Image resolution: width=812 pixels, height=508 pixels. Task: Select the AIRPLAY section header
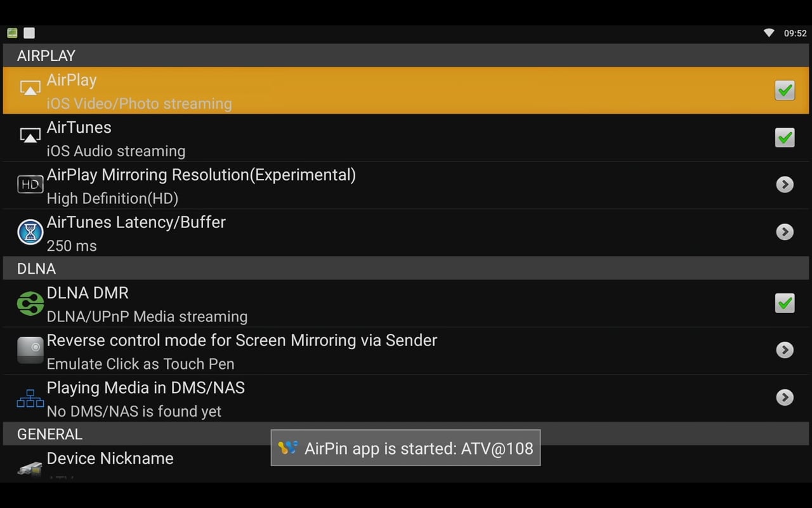45,56
